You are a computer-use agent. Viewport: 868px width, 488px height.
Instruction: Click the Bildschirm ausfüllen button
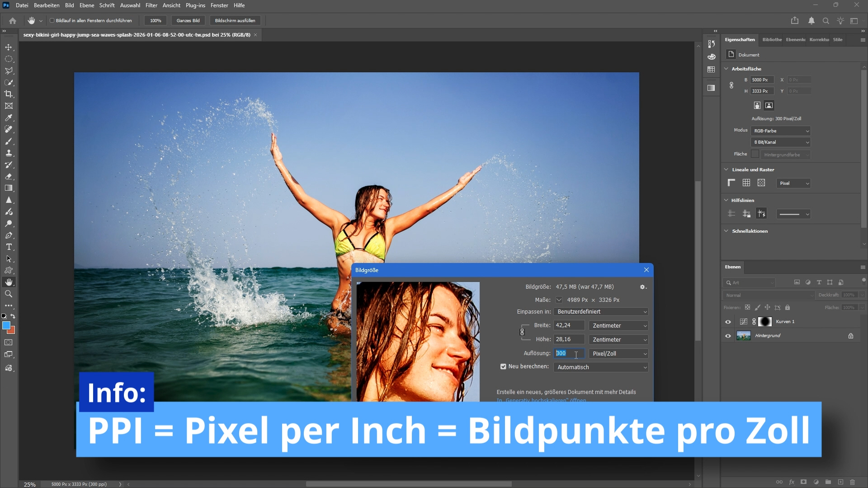tap(235, 20)
